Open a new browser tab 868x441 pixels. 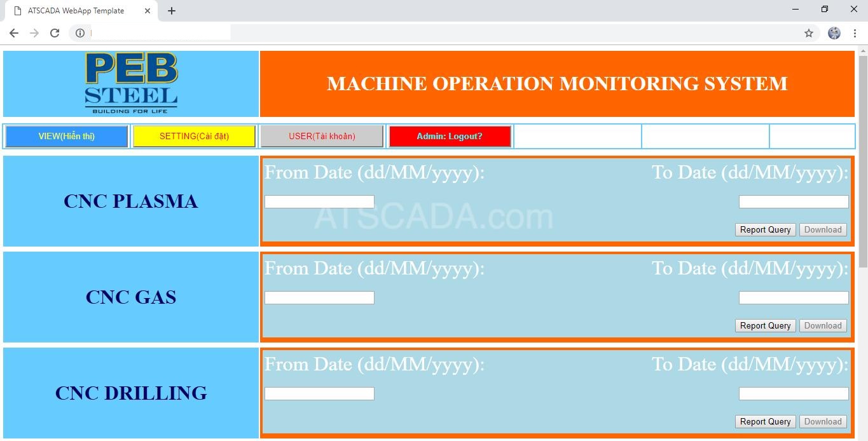(x=172, y=11)
